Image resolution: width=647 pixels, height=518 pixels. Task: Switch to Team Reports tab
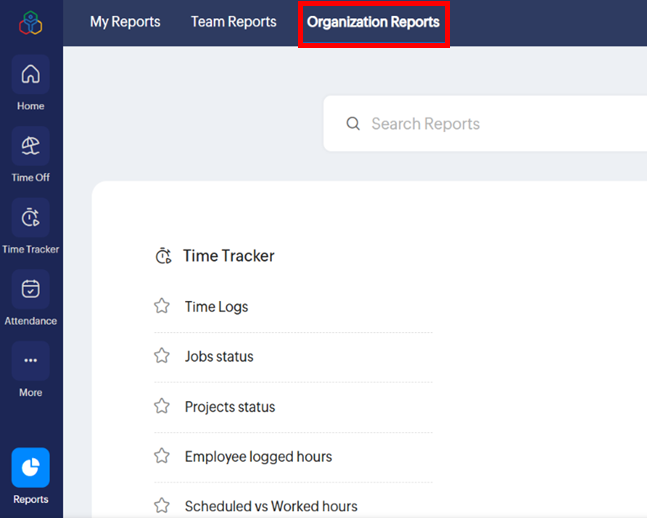pyautogui.click(x=233, y=22)
